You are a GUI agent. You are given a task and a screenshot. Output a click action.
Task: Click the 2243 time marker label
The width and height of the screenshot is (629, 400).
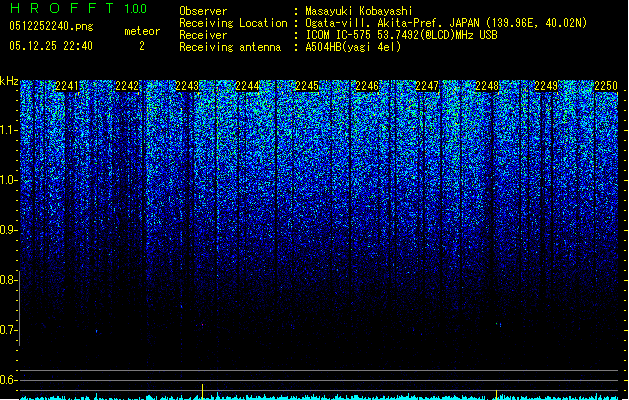click(187, 86)
